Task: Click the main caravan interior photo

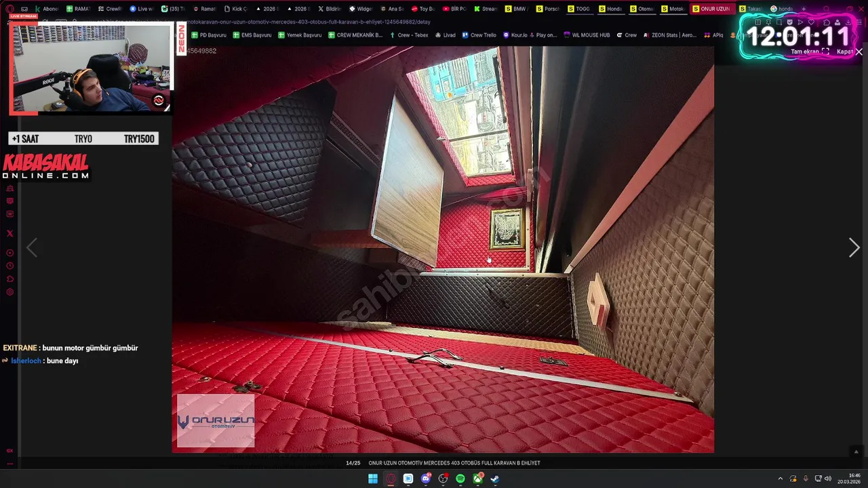Action: (x=443, y=249)
